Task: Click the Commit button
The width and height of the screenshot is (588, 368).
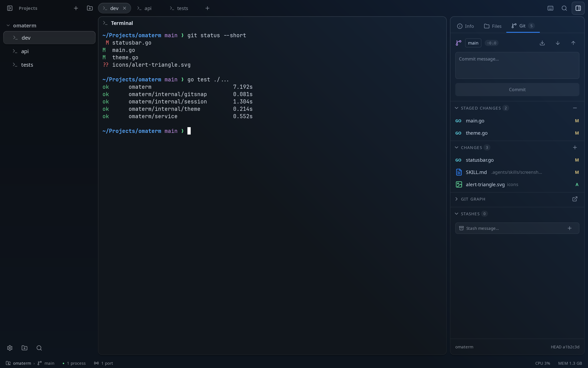Action: pyautogui.click(x=517, y=90)
